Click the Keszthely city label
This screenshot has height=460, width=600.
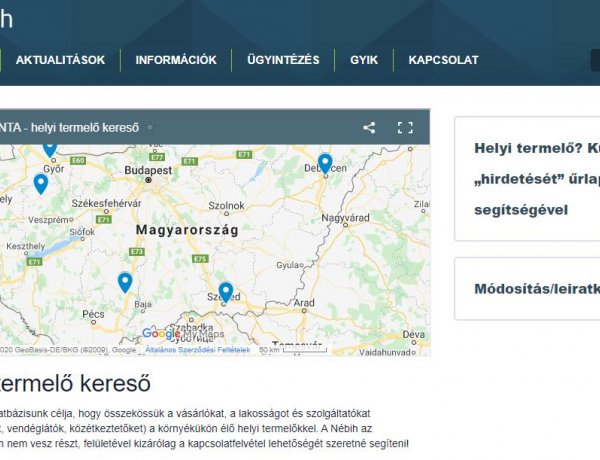(x=26, y=246)
